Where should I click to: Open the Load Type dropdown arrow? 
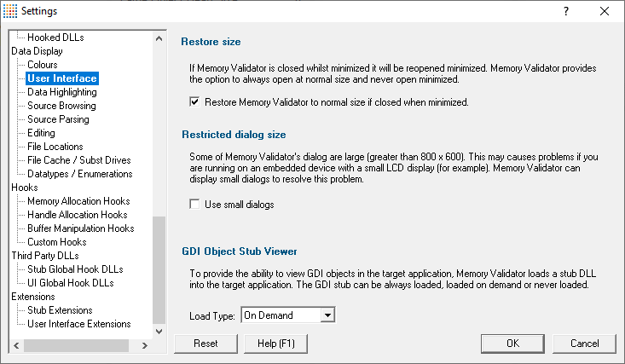click(x=327, y=315)
